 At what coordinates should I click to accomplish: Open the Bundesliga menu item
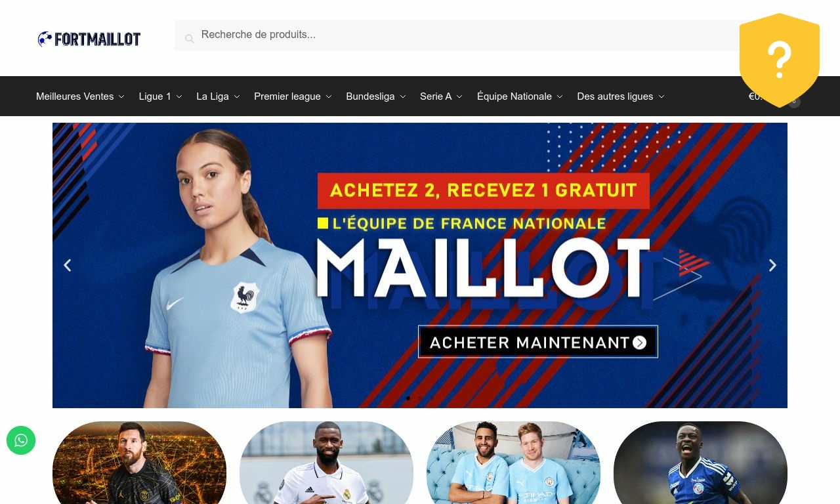(x=376, y=96)
